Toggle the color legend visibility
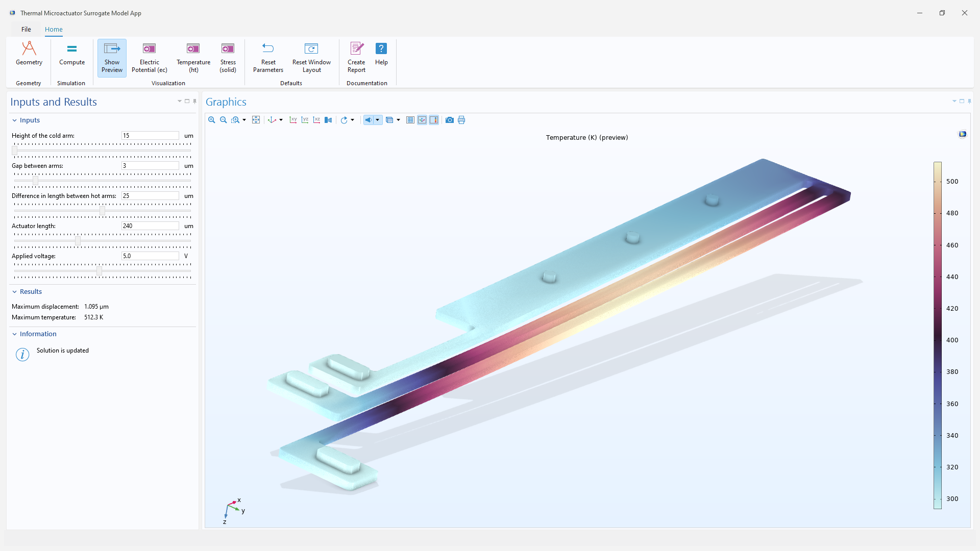The width and height of the screenshot is (980, 551). 434,120
